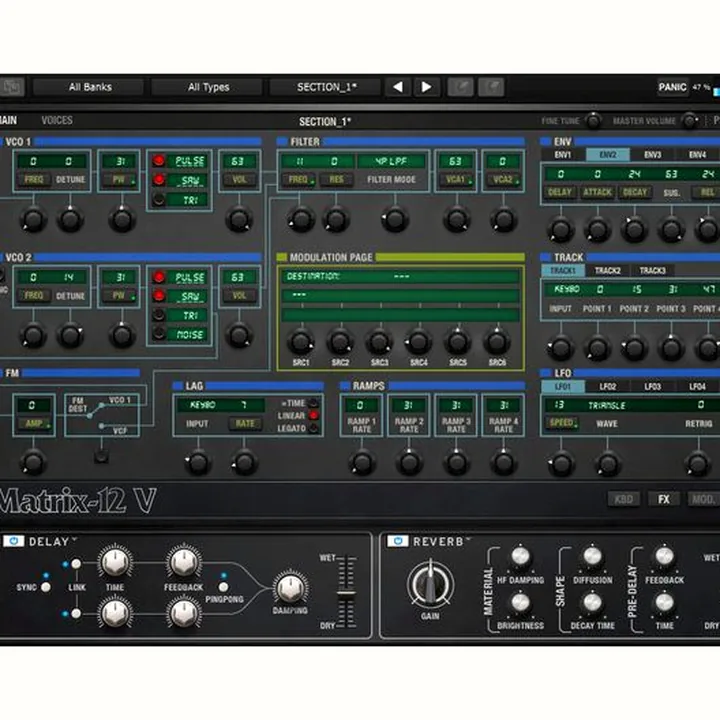This screenshot has width=720, height=720.
Task: Open the All Types dropdown
Action: point(208,87)
